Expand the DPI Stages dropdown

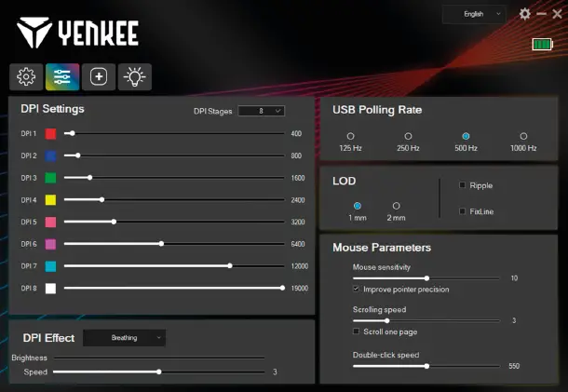[261, 111]
